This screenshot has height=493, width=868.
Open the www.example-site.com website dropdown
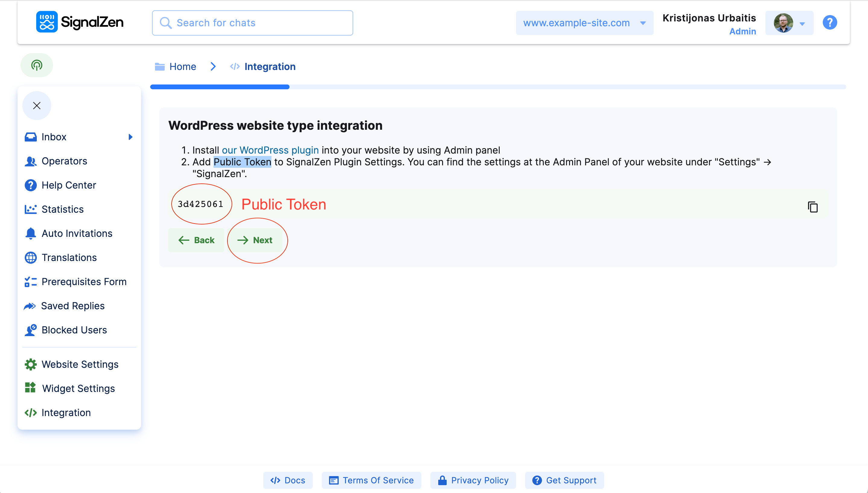(x=584, y=23)
